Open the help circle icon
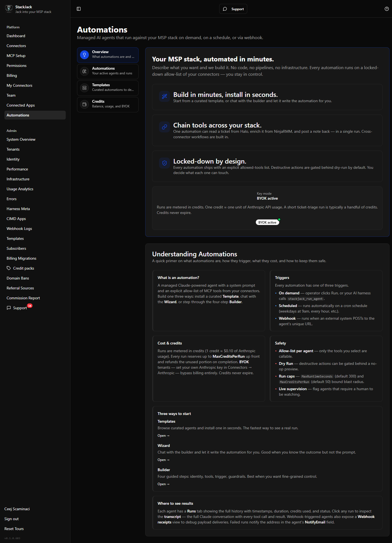 pyautogui.click(x=386, y=9)
